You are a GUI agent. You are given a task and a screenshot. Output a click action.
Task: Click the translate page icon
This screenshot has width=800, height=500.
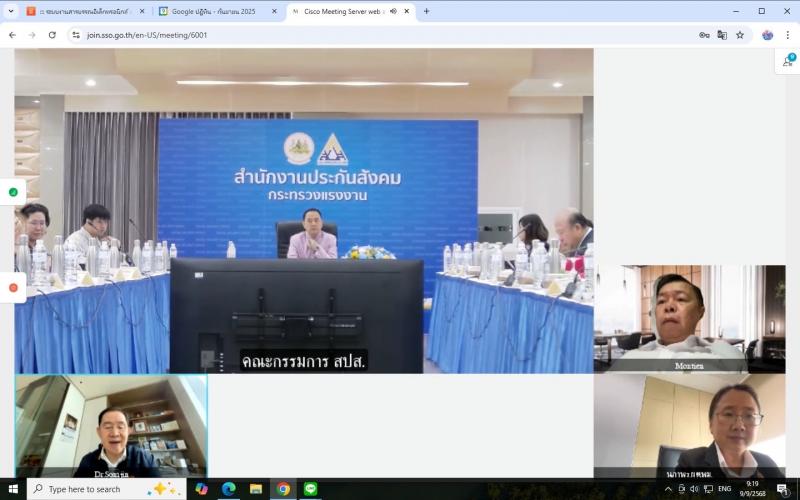click(722, 35)
